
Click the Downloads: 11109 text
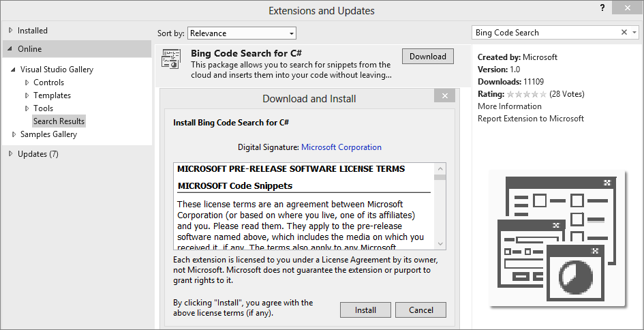(510, 82)
